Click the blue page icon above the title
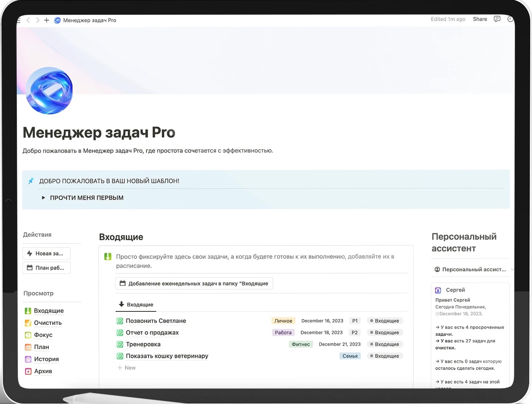532x404 pixels. [49, 91]
